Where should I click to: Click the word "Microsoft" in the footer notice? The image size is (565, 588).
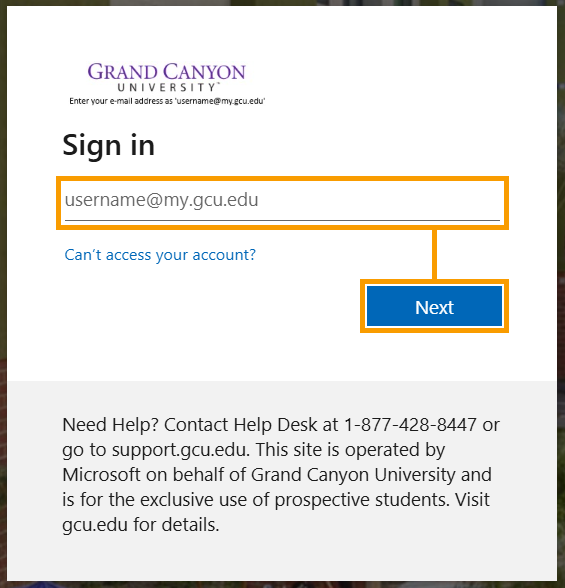[x=101, y=475]
